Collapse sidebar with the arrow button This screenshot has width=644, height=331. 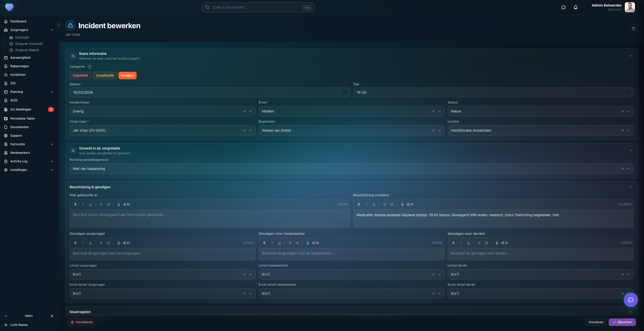click(59, 24)
